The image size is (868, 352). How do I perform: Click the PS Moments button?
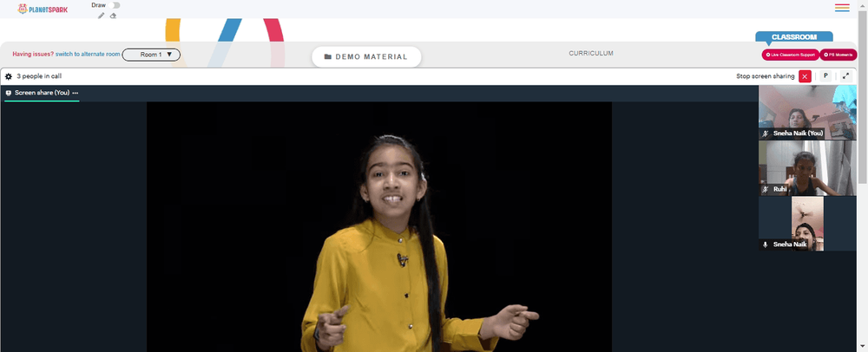click(x=838, y=55)
